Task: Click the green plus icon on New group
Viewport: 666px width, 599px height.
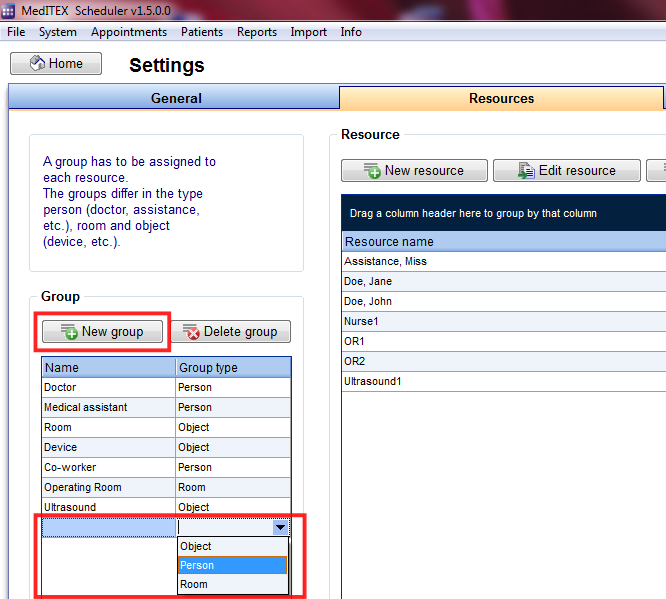Action: pyautogui.click(x=69, y=332)
